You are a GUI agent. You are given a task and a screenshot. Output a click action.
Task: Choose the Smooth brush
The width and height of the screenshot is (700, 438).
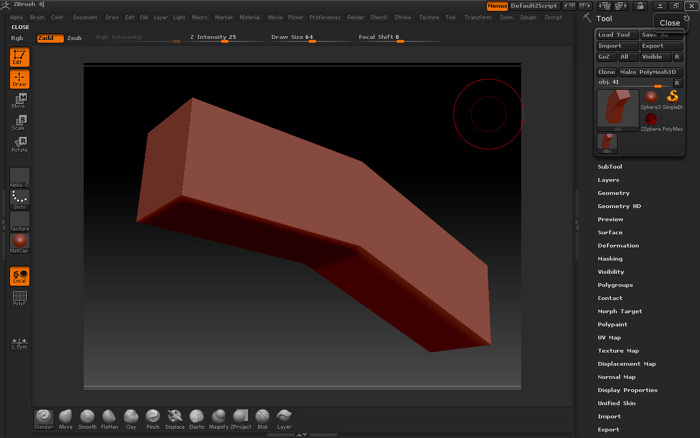[88, 417]
